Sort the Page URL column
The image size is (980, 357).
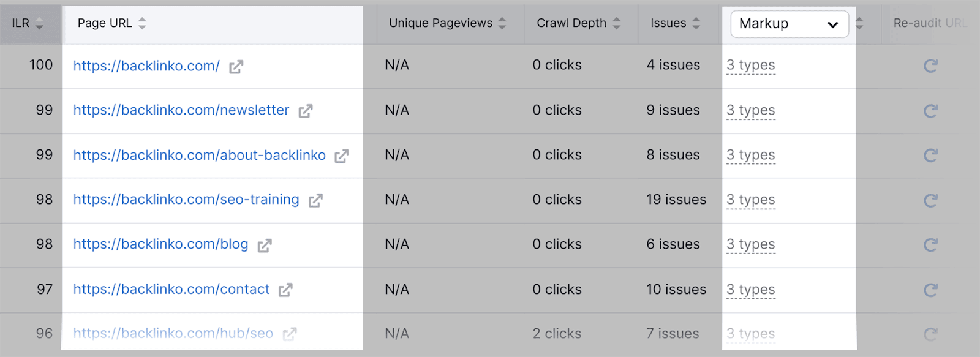pos(141,23)
